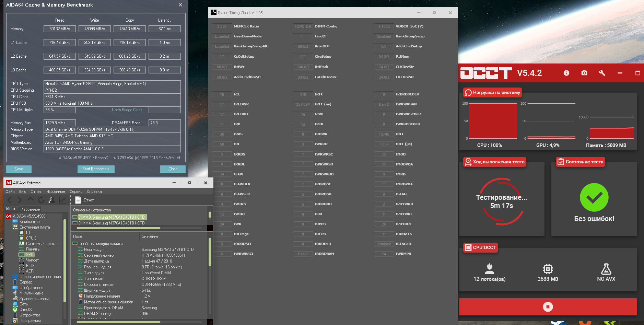Take a screenshot with OCCT camera icon
This screenshot has width=644, height=325.
pos(584,73)
